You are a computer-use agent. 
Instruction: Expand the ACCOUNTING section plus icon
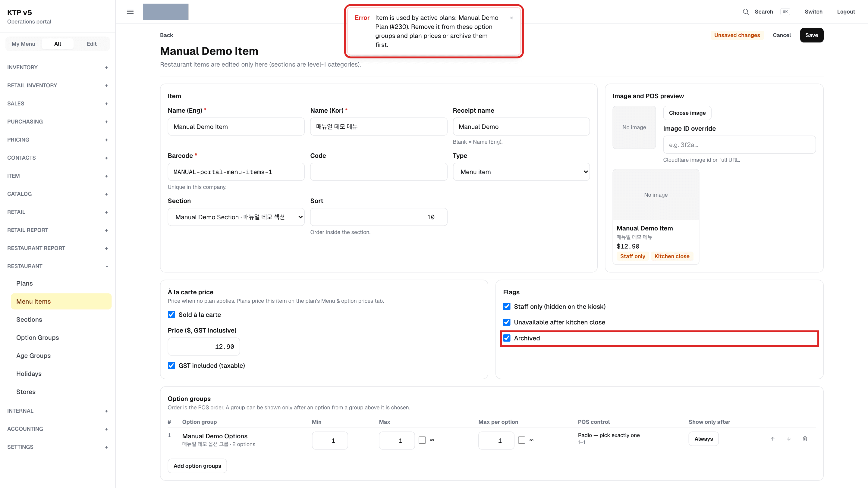(106, 429)
